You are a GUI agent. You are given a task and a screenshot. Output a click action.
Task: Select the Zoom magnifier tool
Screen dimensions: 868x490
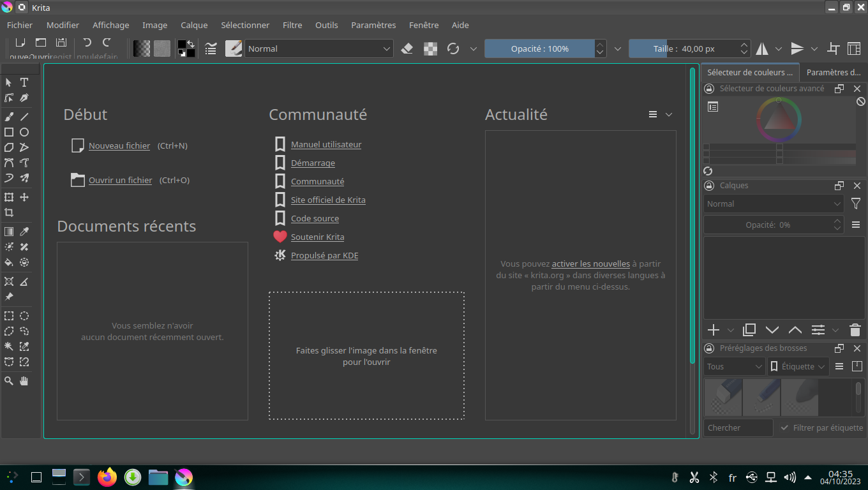[x=9, y=381]
